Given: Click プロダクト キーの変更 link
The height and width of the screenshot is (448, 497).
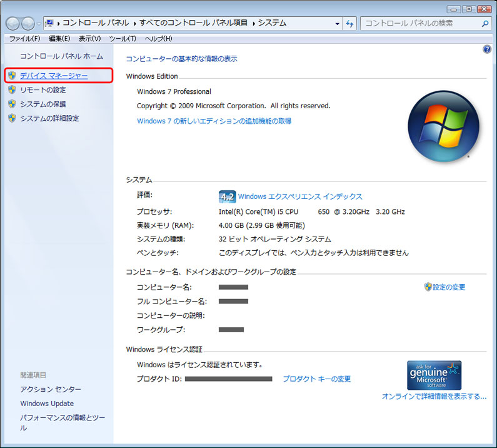Looking at the screenshot, I should point(317,379).
